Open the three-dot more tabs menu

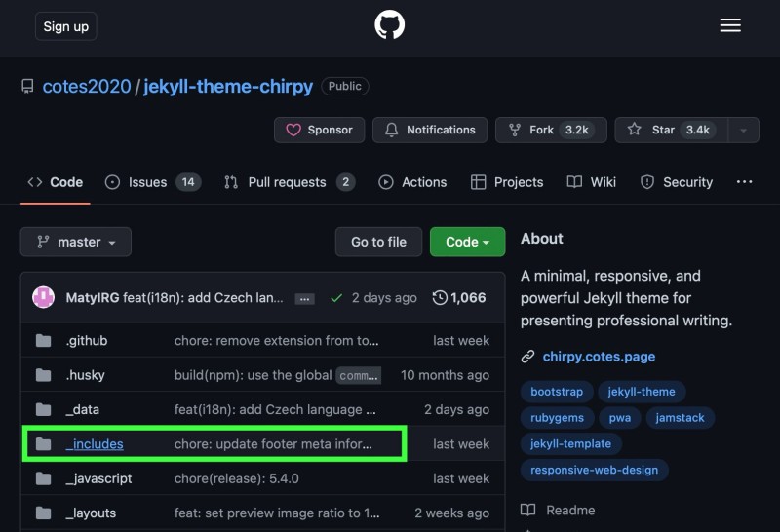pyautogui.click(x=744, y=182)
